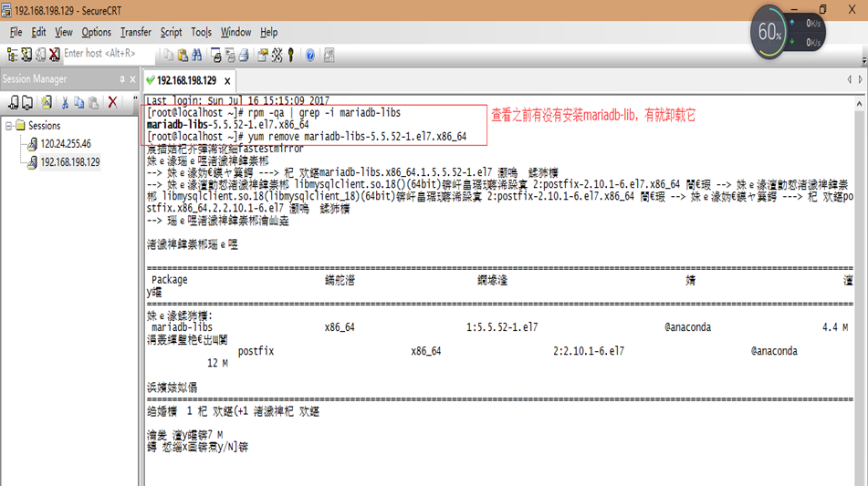This screenshot has height=486, width=868.
Task: Click the Cut scissors icon in Session Manager
Action: [65, 102]
